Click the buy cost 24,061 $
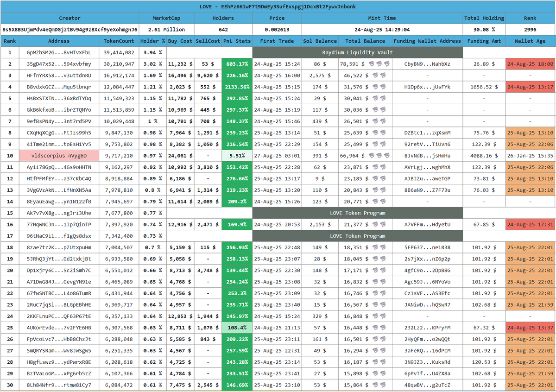Viewport: 556px width, 392px height. pyautogui.click(x=180, y=156)
